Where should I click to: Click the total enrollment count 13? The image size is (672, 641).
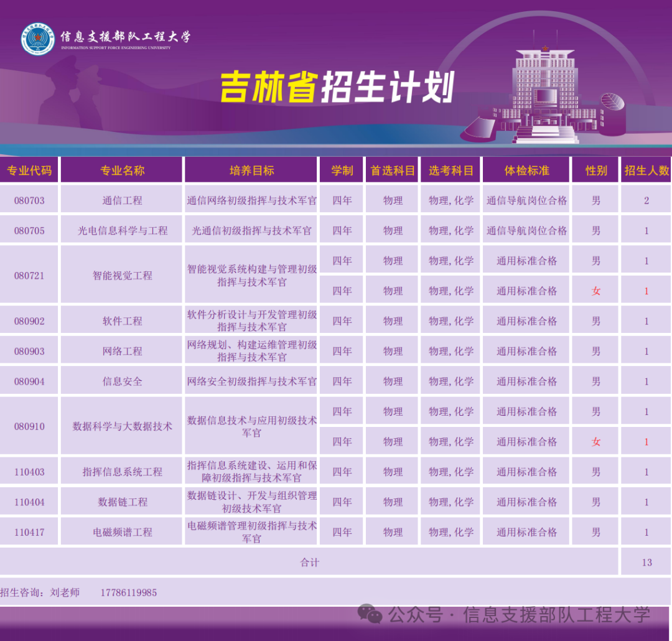tap(646, 563)
